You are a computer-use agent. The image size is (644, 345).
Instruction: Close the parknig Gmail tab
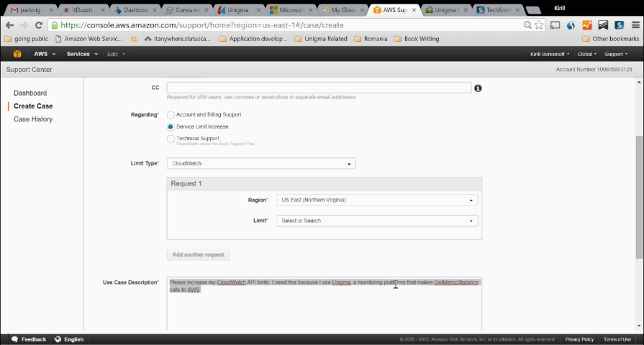(x=51, y=10)
